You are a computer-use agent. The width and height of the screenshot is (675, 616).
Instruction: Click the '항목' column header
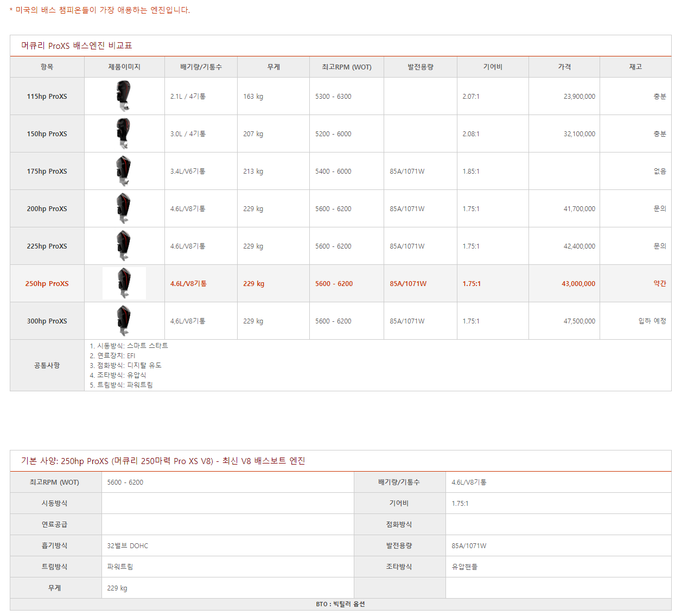(x=47, y=67)
